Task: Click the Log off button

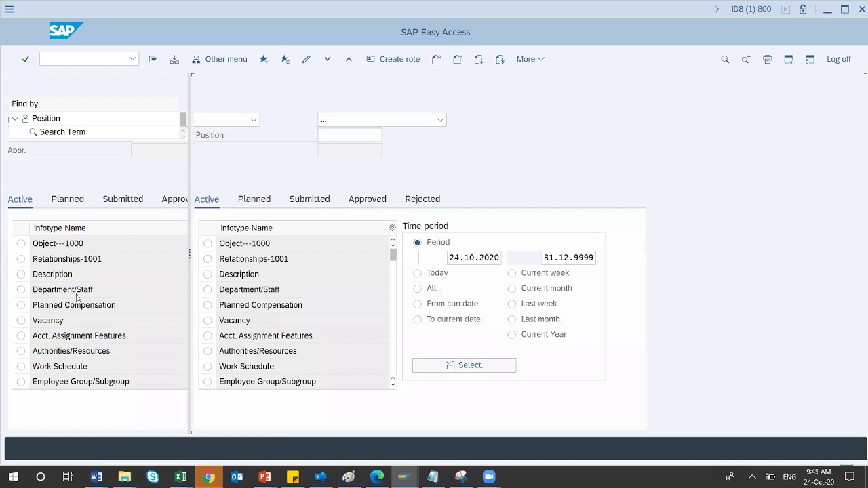Action: click(839, 59)
